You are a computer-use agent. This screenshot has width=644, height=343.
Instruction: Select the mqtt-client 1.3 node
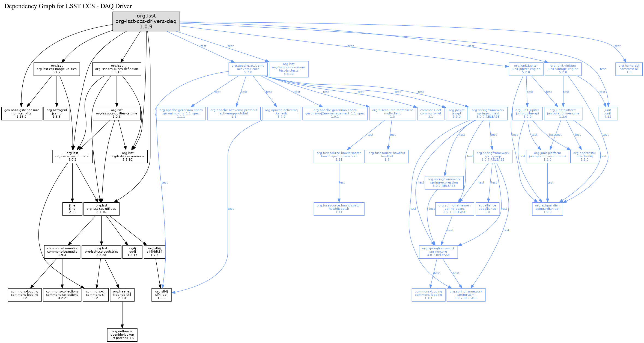pyautogui.click(x=392, y=114)
